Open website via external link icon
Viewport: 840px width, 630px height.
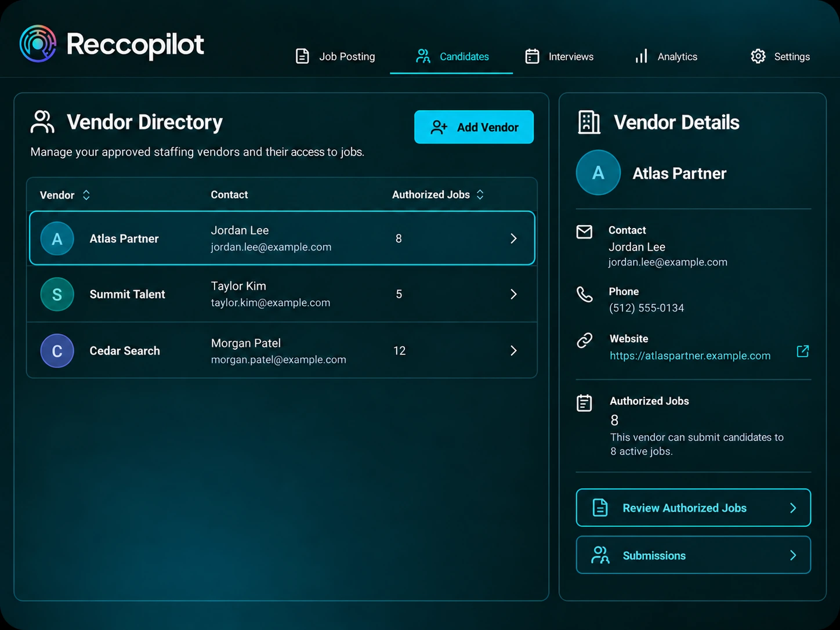(803, 351)
